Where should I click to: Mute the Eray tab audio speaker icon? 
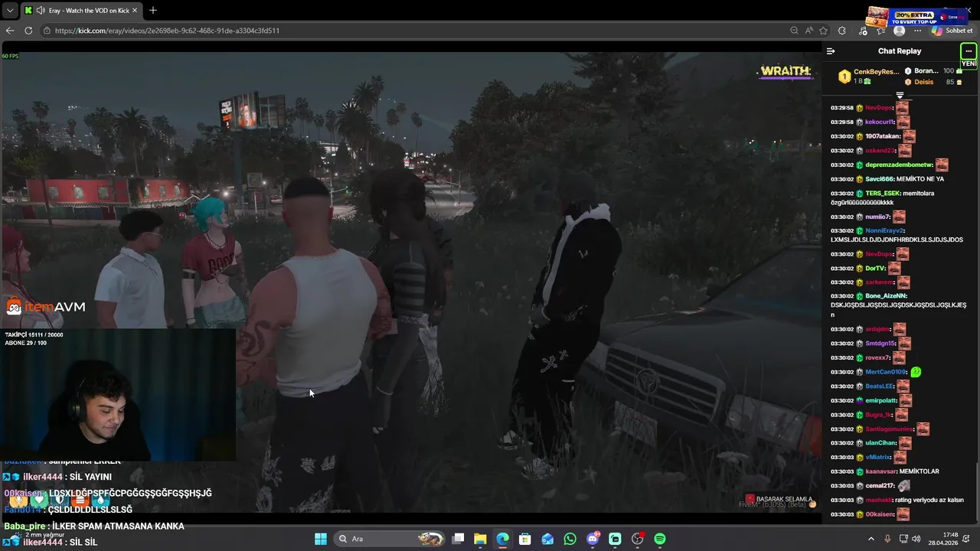[40, 10]
